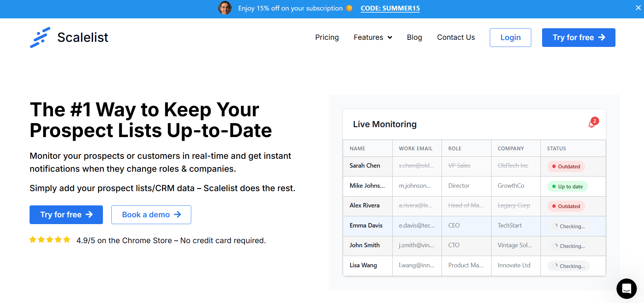644x303 pixels.
Task: Open the Contact Us page
Action: tap(456, 37)
